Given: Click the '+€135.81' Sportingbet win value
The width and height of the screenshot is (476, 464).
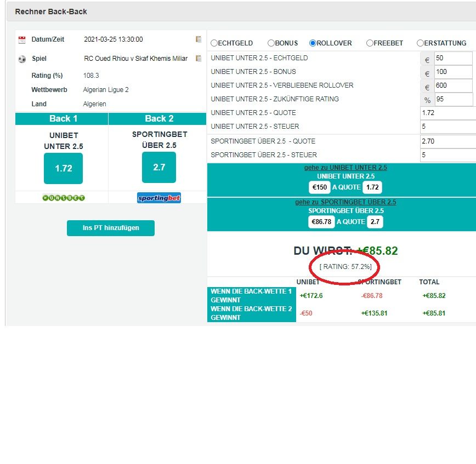Looking at the screenshot, I should coord(374,313).
